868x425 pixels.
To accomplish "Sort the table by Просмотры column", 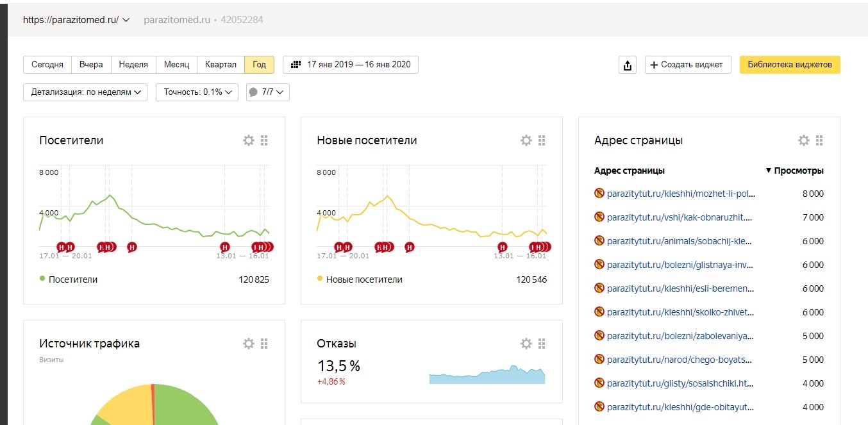I will click(795, 171).
